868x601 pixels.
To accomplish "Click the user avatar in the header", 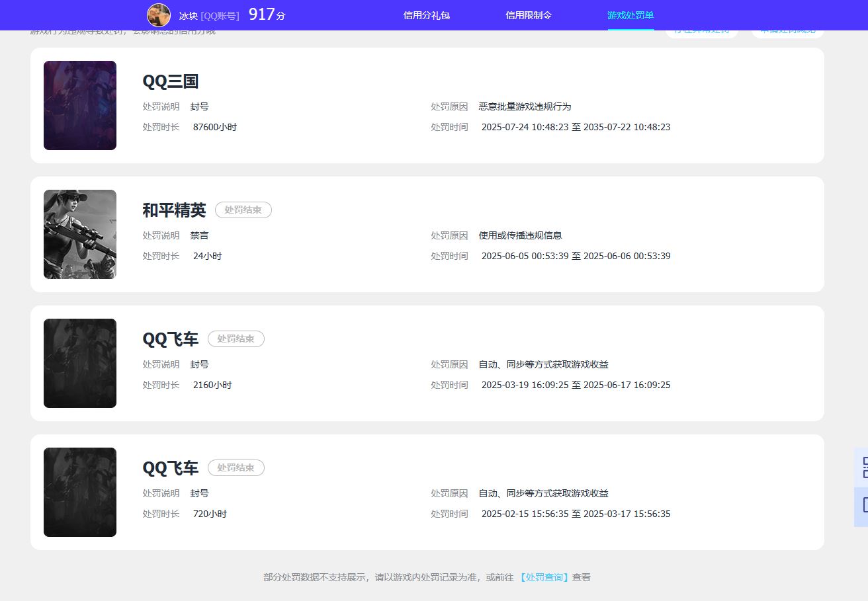I will tap(159, 15).
